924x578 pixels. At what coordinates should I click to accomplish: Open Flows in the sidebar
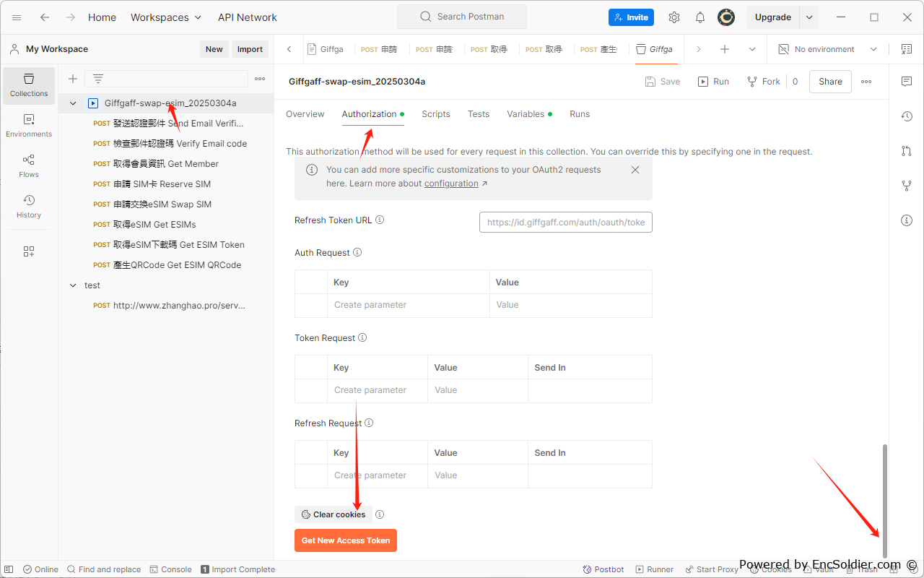29,167
